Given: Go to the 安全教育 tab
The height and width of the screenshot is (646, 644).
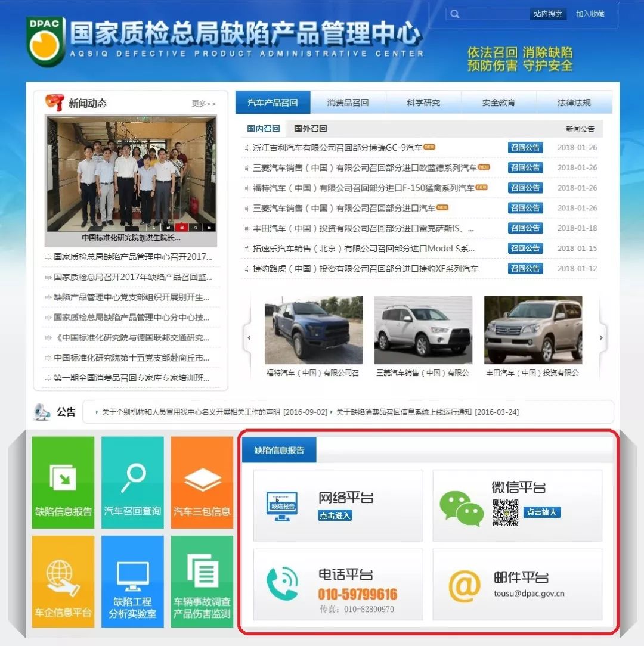Looking at the screenshot, I should tap(499, 102).
